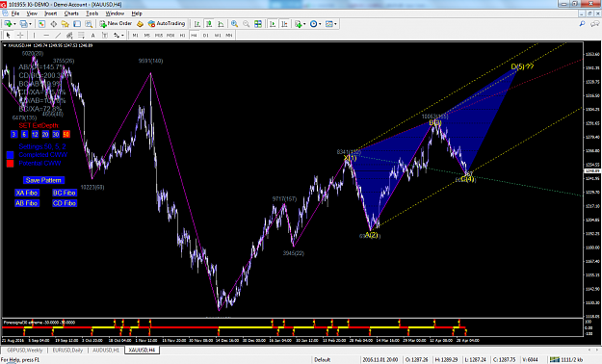
Task: Select the Fibonacci retracement tool
Action: [x=82, y=36]
